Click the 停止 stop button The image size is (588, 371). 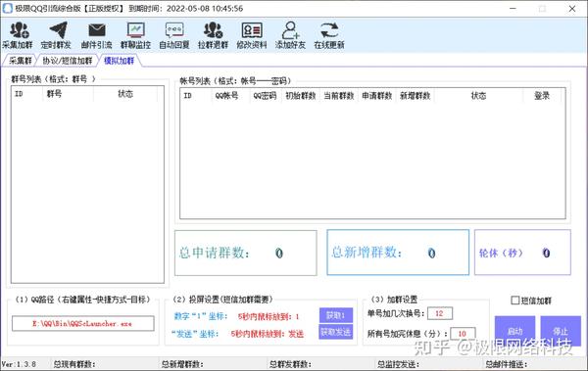pyautogui.click(x=561, y=331)
